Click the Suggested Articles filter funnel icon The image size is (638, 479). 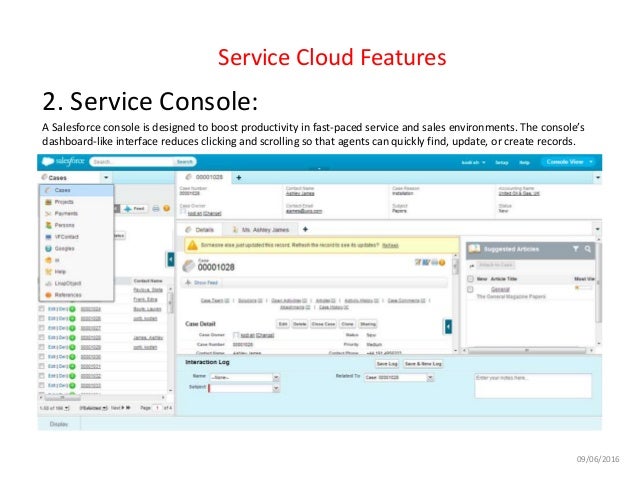tap(576, 249)
